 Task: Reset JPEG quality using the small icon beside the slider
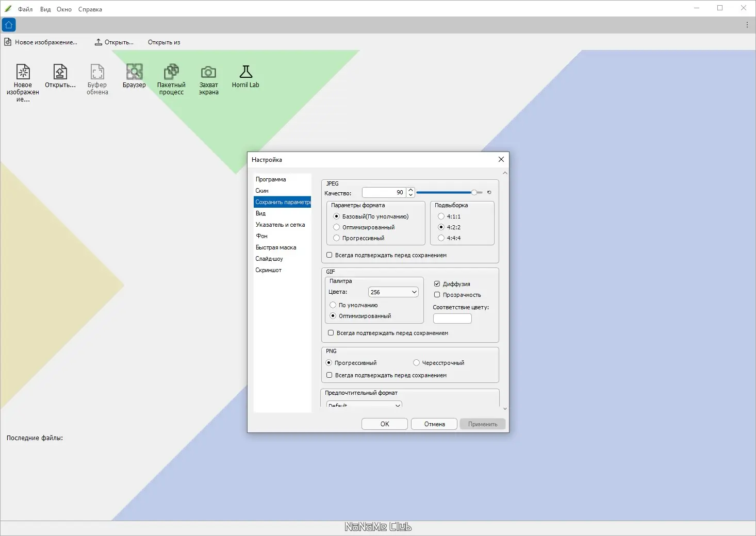point(489,192)
